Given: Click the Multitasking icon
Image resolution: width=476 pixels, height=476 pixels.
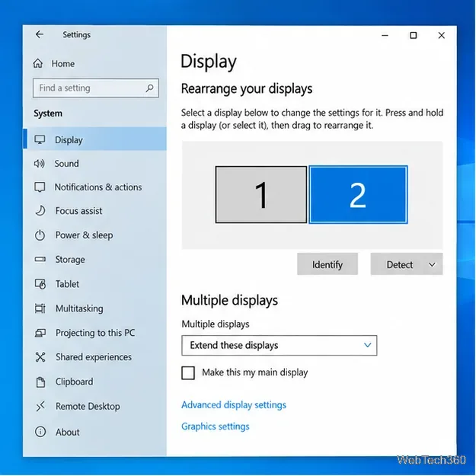Looking at the screenshot, I should pyautogui.click(x=40, y=308).
